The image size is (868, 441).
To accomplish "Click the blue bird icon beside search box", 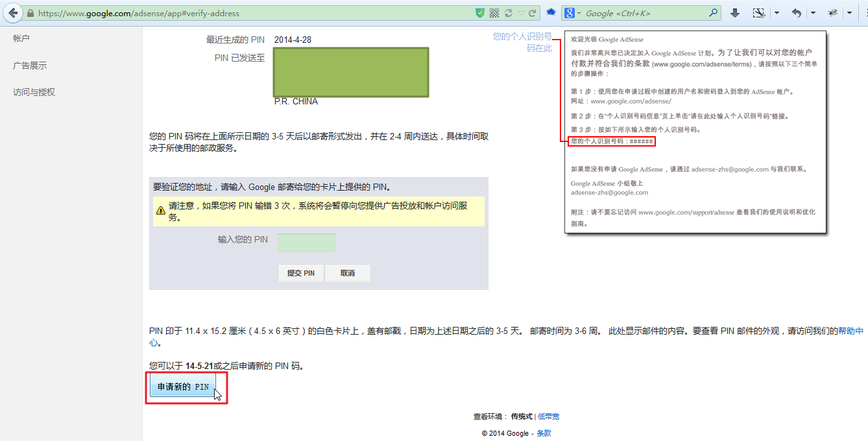I will tap(551, 12).
